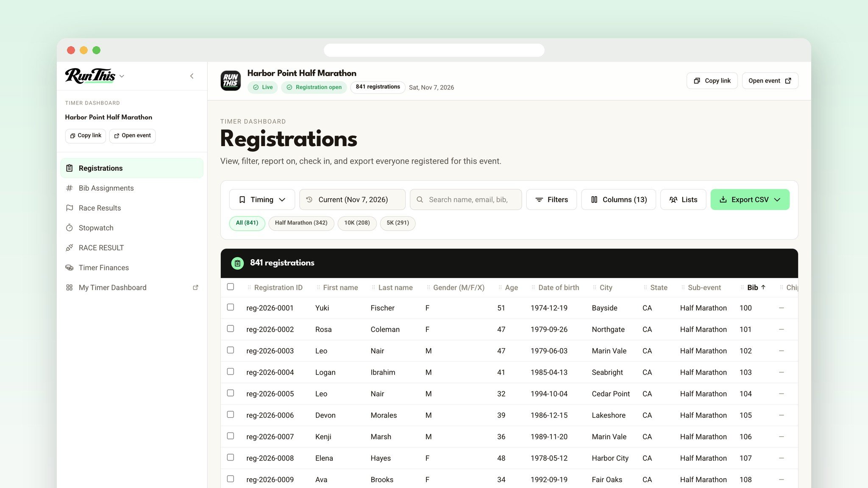Open Bib Assignments in the sidebar
Viewport: 868px width, 488px height.
coord(132,188)
